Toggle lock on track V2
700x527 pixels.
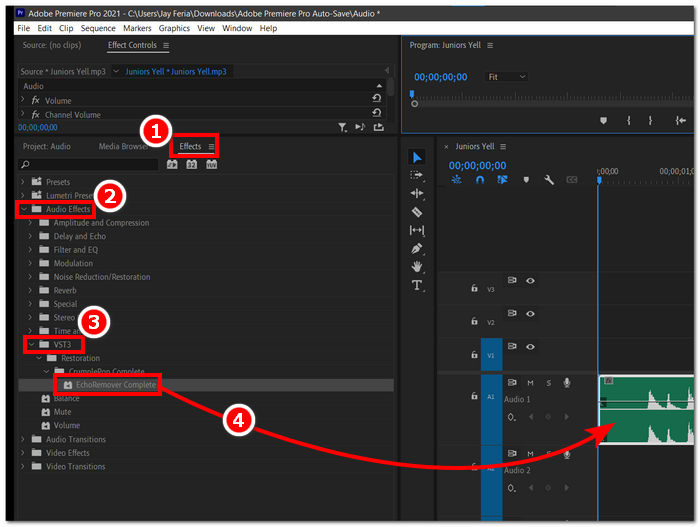point(474,322)
